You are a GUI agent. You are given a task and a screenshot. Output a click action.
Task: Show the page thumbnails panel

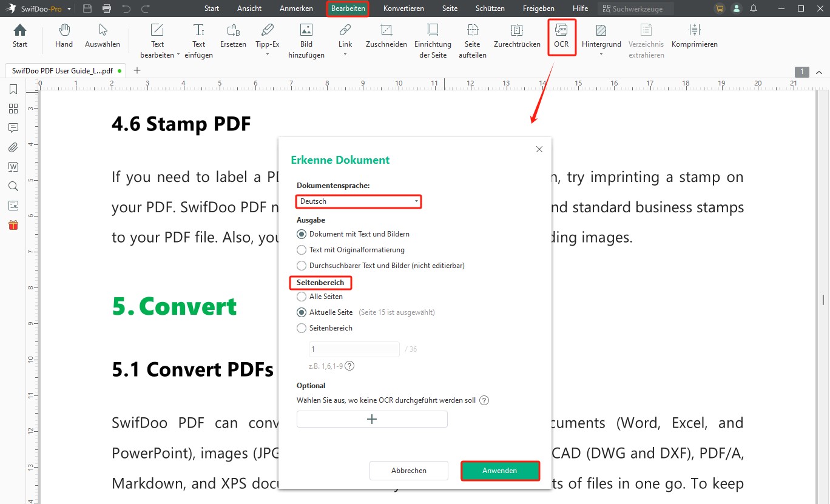pos(13,109)
